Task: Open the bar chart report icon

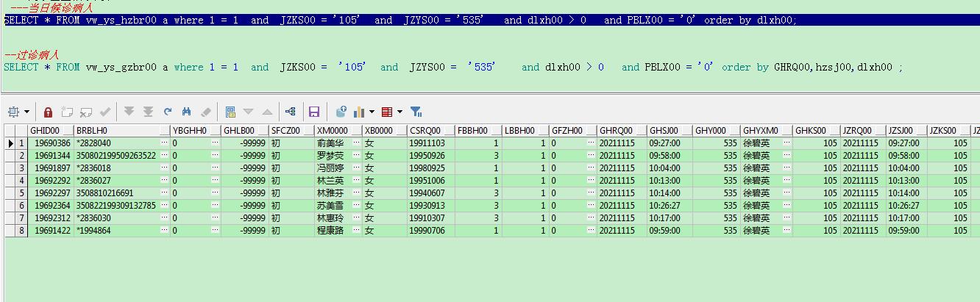Action: [x=360, y=112]
